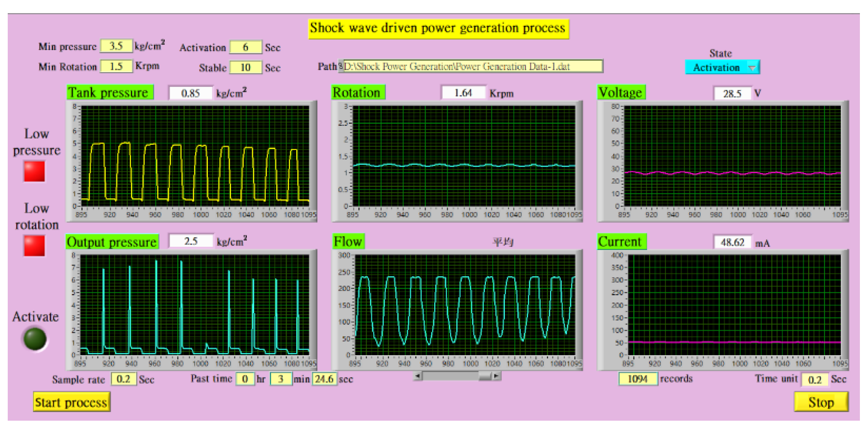Click the Low rotation red indicator
Image resolution: width=868 pixels, height=428 pixels.
coord(34,246)
